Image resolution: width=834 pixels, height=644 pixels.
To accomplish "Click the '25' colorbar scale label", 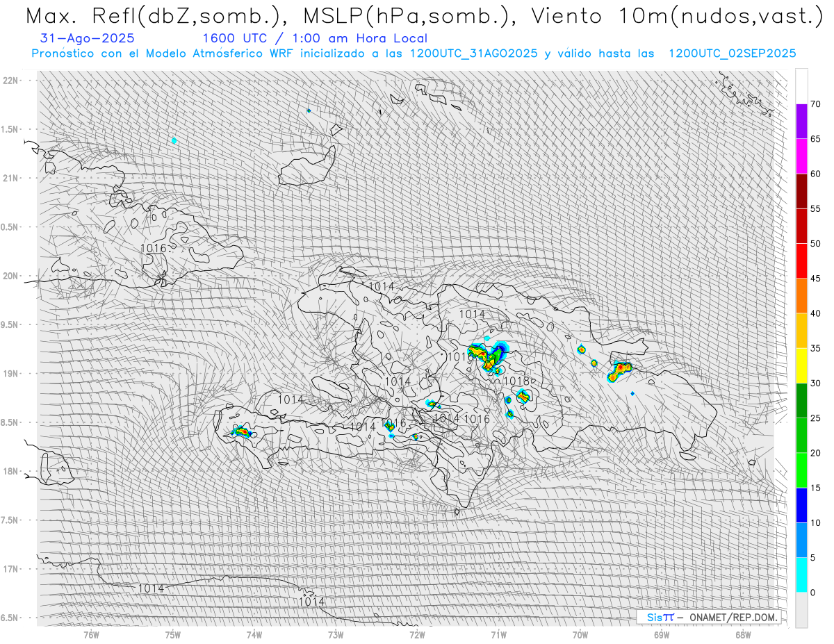I will tap(816, 418).
